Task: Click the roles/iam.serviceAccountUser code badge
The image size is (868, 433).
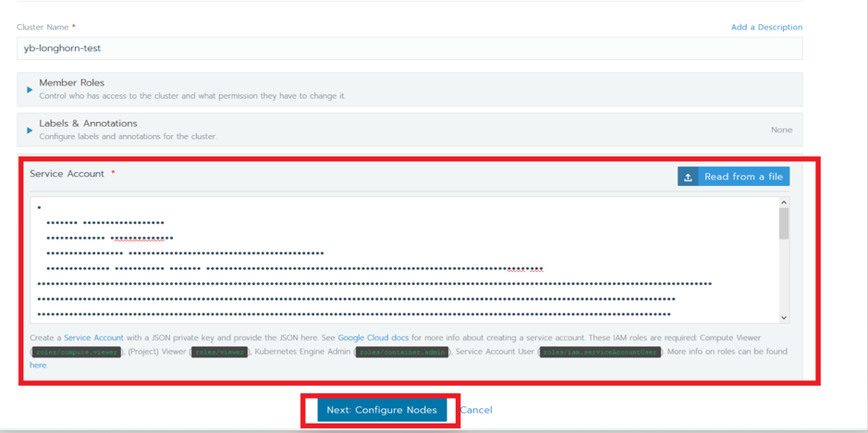Action: click(601, 353)
